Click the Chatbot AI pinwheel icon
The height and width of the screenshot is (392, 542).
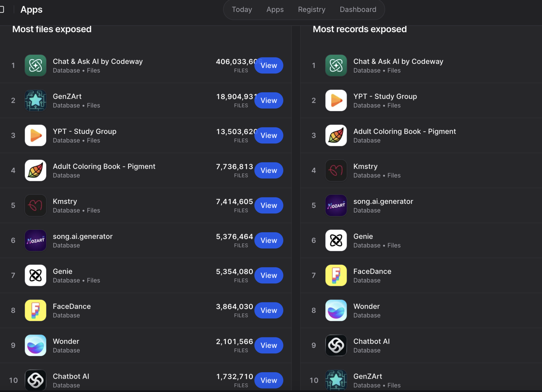35,380
